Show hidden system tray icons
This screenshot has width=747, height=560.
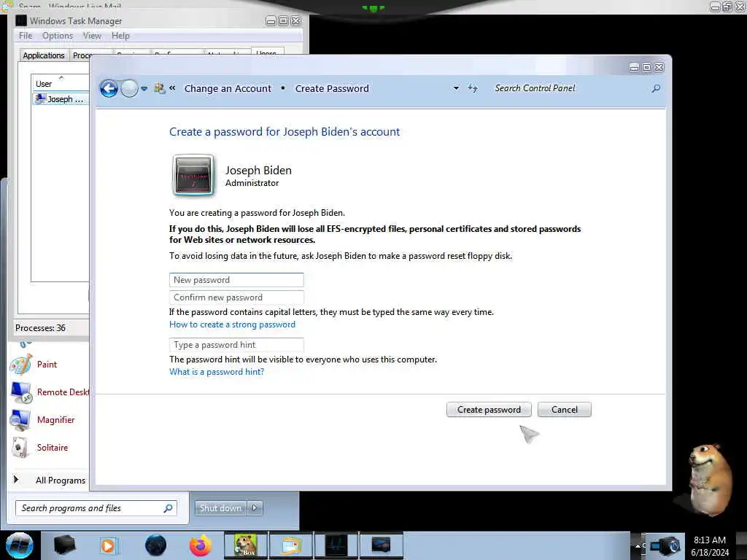[638, 546]
